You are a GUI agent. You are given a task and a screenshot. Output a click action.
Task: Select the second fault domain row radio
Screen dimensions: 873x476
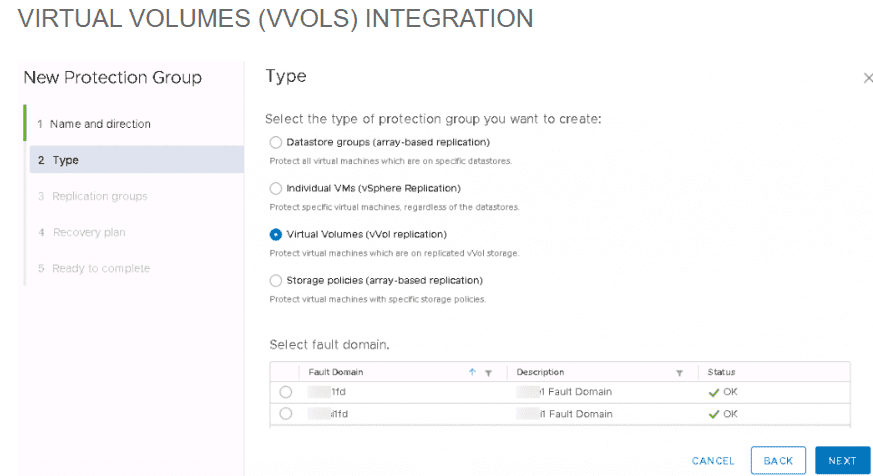pyautogui.click(x=286, y=413)
